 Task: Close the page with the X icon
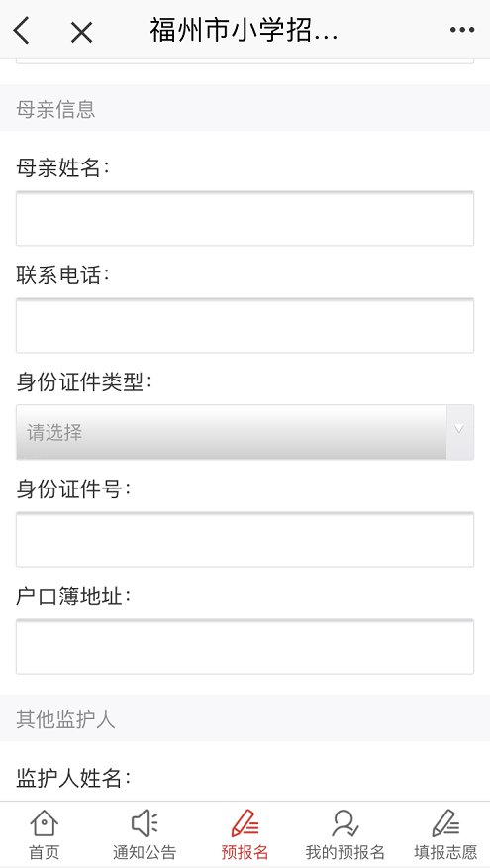click(x=81, y=32)
